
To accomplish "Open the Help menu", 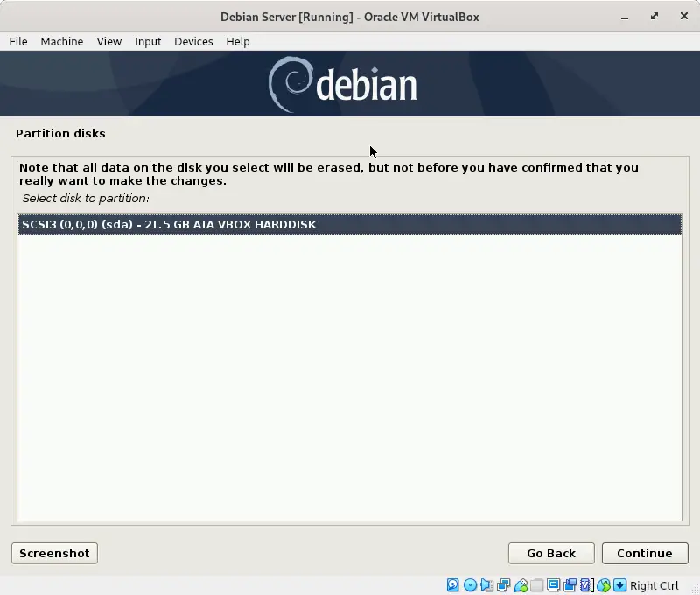I will 238,41.
